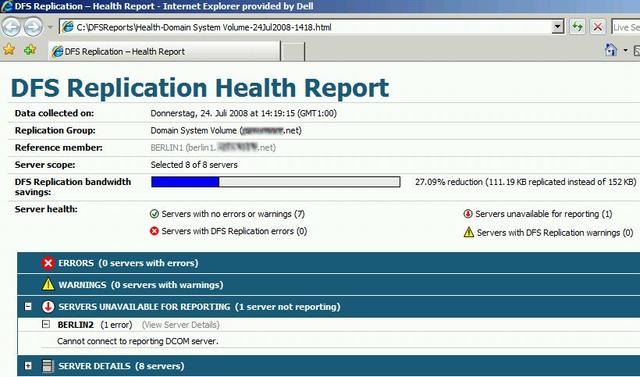Viewport: 640px width, 377px height.
Task: Open Favorites Center star icon
Action: pos(9,50)
